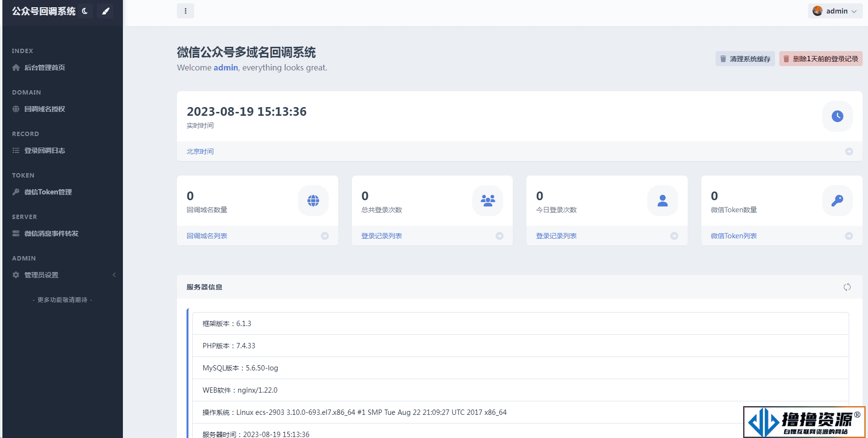
Task: Click the 服务器信息 panel header
Action: pos(520,287)
